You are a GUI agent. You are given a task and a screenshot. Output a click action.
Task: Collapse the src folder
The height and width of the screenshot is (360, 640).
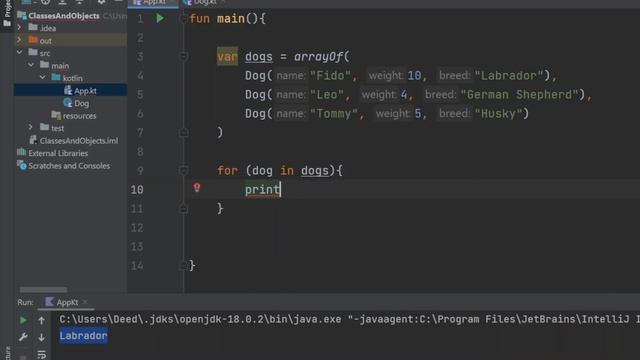pos(20,53)
